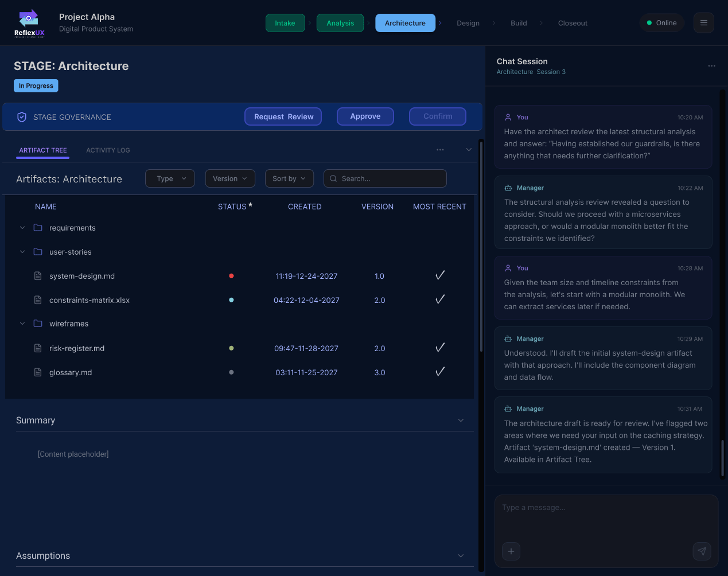Screen dimensions: 728x576
Task: Select the Artifact Tree tab
Action: (43, 150)
